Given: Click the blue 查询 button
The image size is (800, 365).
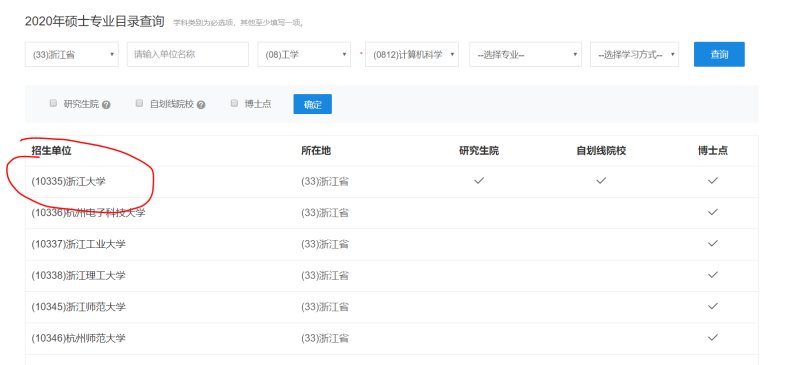Looking at the screenshot, I should point(719,54).
